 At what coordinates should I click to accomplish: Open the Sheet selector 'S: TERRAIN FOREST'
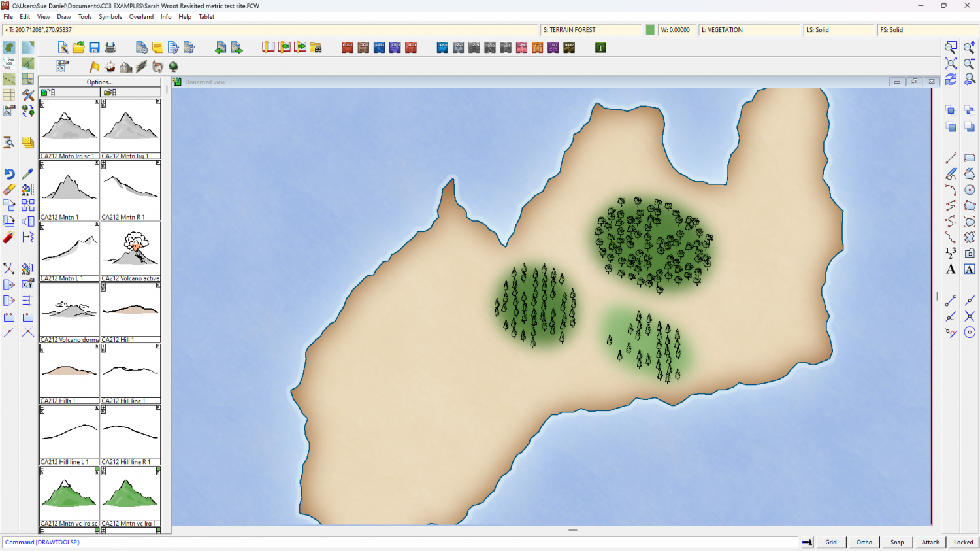[591, 30]
